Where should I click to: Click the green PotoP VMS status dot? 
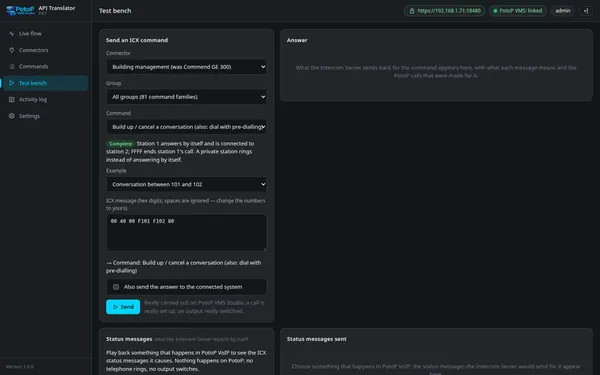[495, 11]
